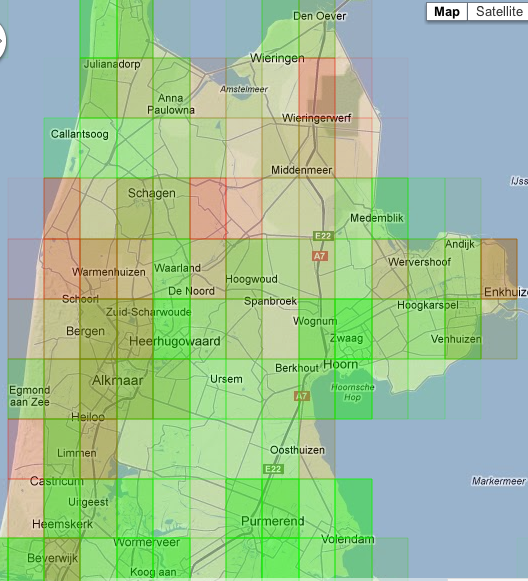Click the Purmerend label on the map
Viewport: 528px width, 581px height.
point(273,521)
